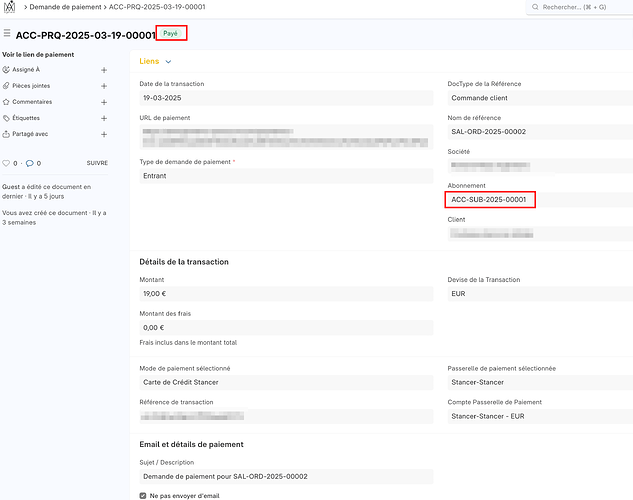The width and height of the screenshot is (633, 500).
Task: Expand the Liens section chevron
Action: tap(168, 62)
